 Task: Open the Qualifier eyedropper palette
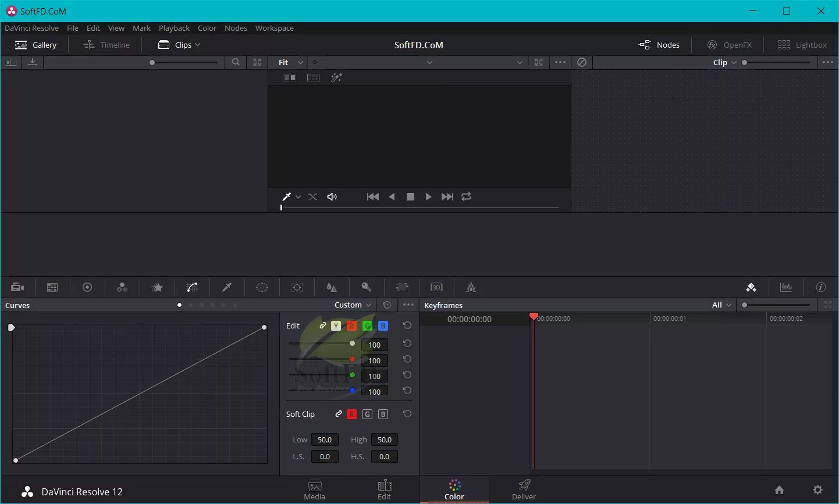click(227, 287)
